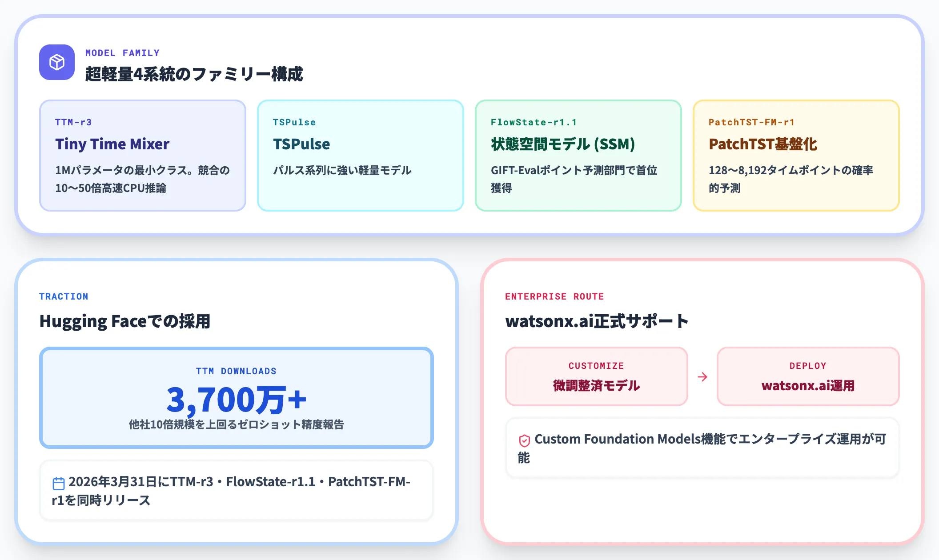Open the TSPulse model card
This screenshot has width=939, height=560.
(x=361, y=156)
